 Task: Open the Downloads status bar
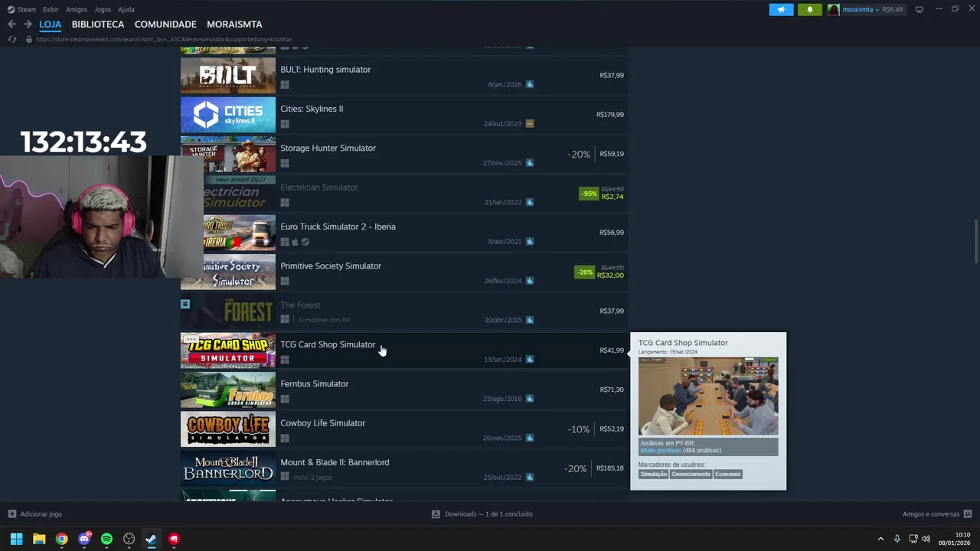pos(482,514)
